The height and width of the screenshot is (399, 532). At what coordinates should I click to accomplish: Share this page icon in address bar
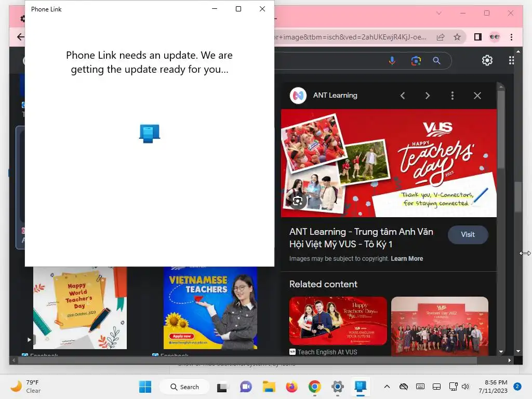[441, 37]
